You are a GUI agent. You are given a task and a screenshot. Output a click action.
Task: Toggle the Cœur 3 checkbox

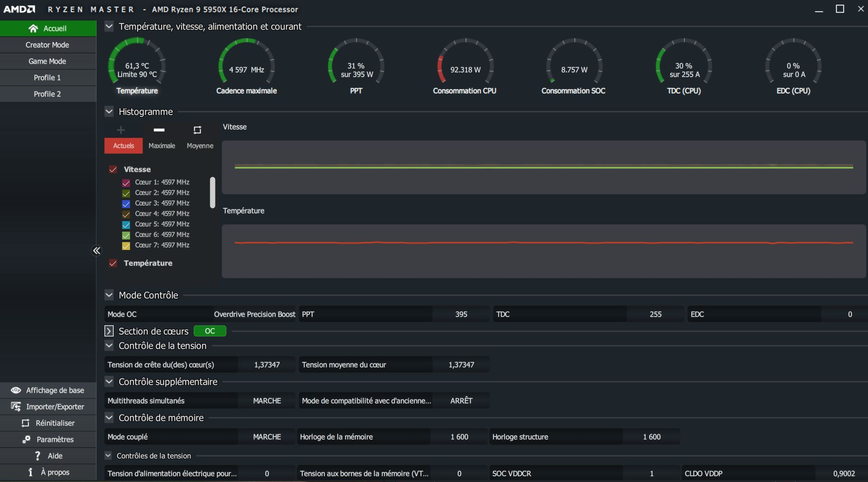(x=126, y=204)
